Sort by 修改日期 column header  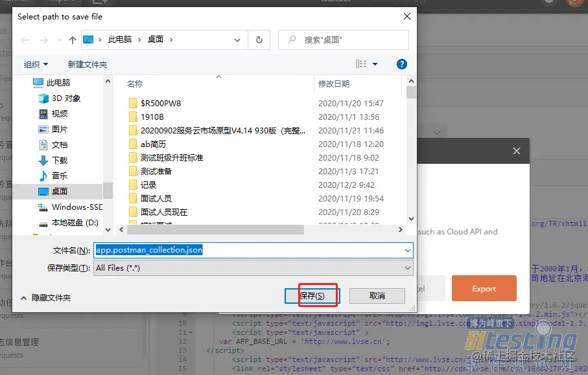pos(334,84)
